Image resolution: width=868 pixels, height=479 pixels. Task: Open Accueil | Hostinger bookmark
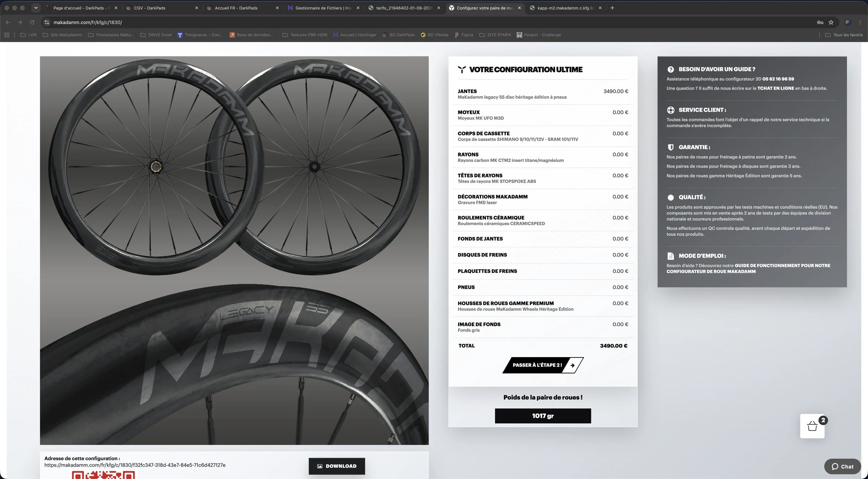pos(354,35)
